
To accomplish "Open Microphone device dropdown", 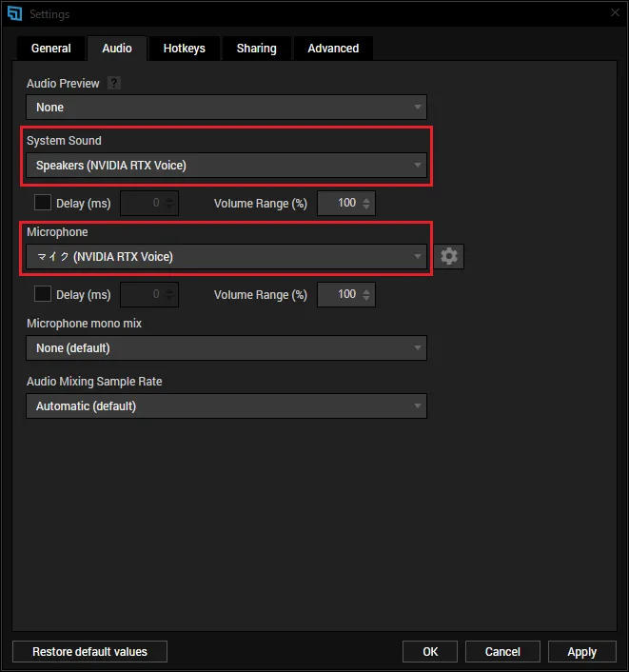I will (226, 256).
